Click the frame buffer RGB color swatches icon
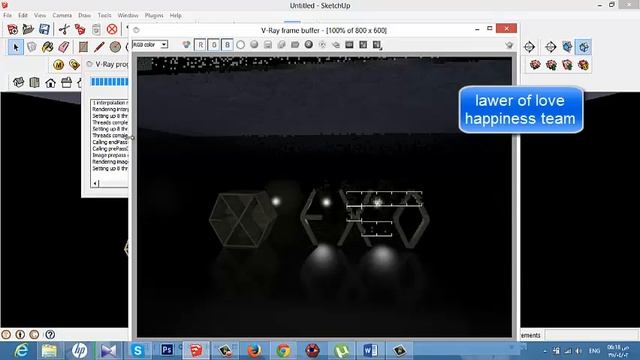The width and height of the screenshot is (640, 360). 186,44
